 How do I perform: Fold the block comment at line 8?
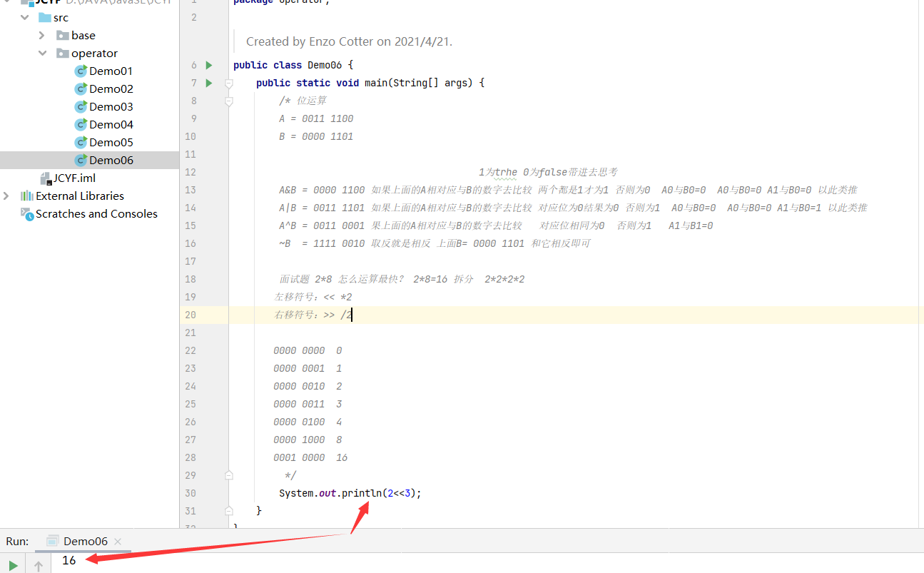(229, 101)
